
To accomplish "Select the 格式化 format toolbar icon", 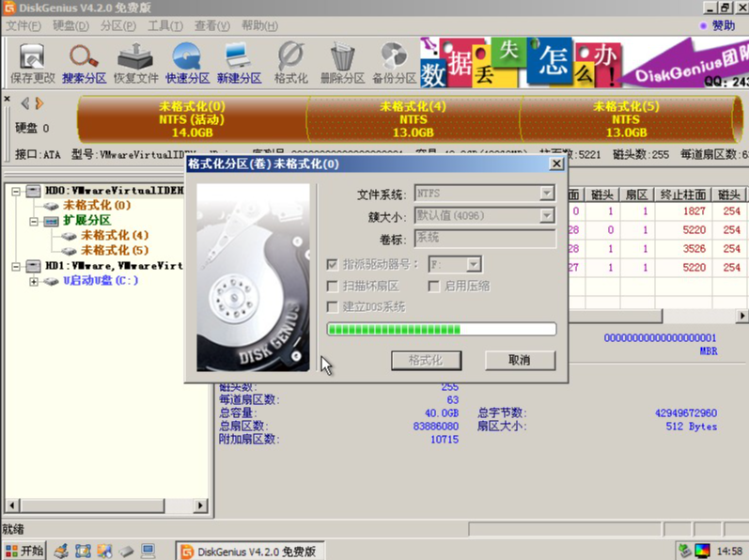I will point(290,62).
